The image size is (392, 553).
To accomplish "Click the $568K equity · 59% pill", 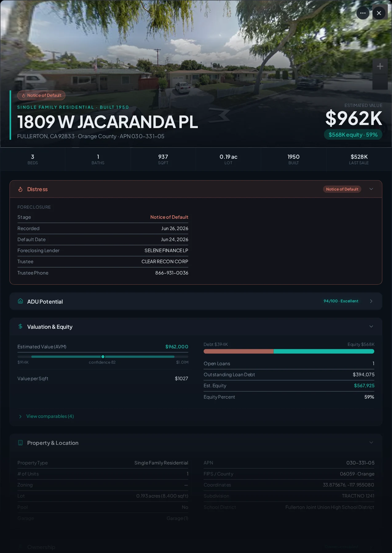I will [x=353, y=135].
